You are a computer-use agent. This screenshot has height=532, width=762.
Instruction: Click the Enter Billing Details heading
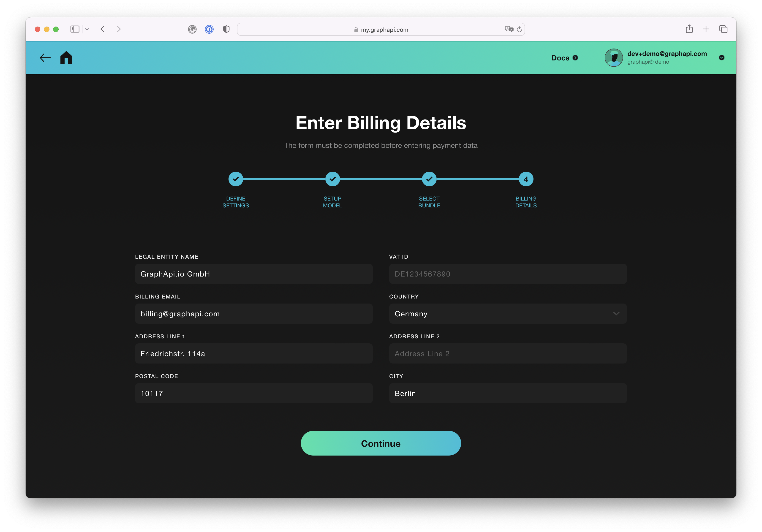click(381, 123)
